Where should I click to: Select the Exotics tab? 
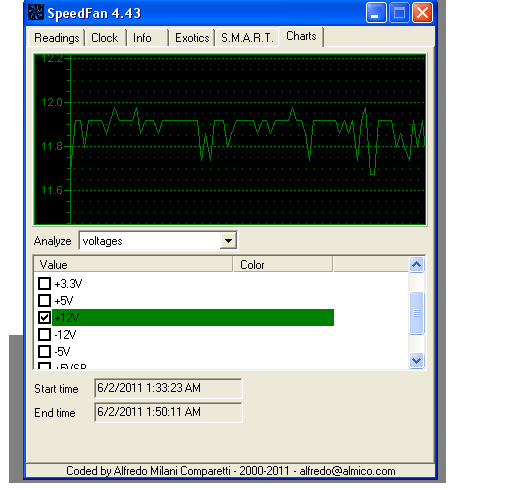[192, 38]
